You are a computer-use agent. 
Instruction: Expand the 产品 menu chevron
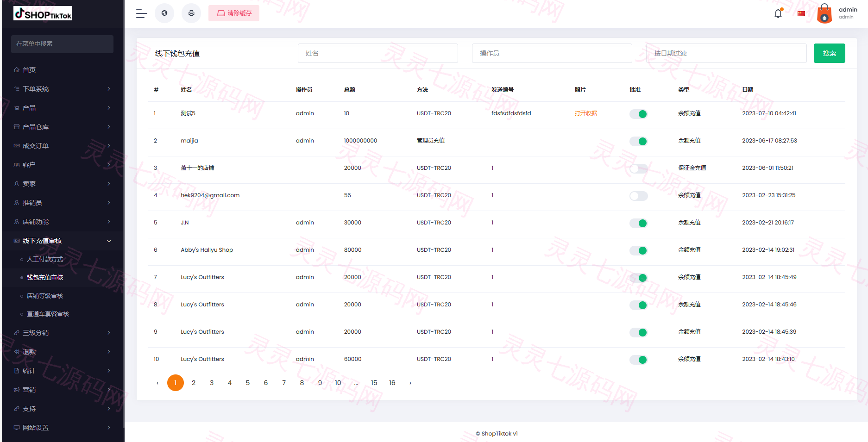click(x=109, y=108)
